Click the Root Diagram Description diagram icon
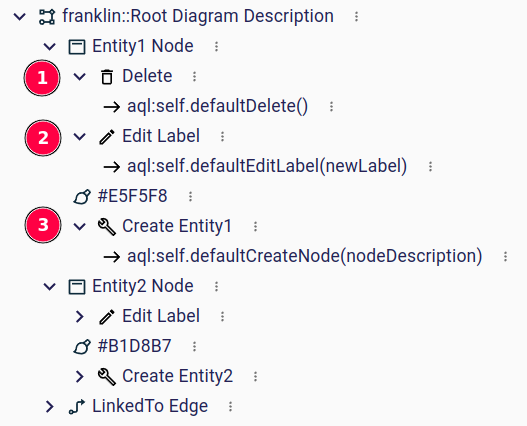The width and height of the screenshot is (527, 426). click(x=47, y=17)
